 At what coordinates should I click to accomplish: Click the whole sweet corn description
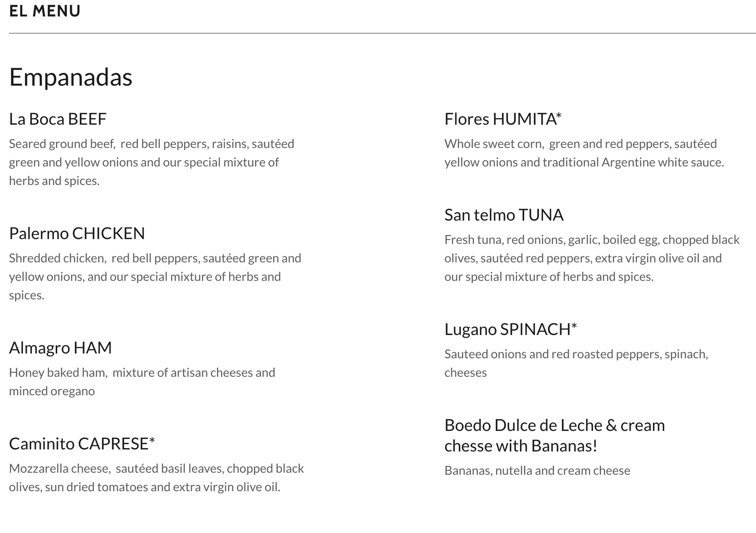584,153
